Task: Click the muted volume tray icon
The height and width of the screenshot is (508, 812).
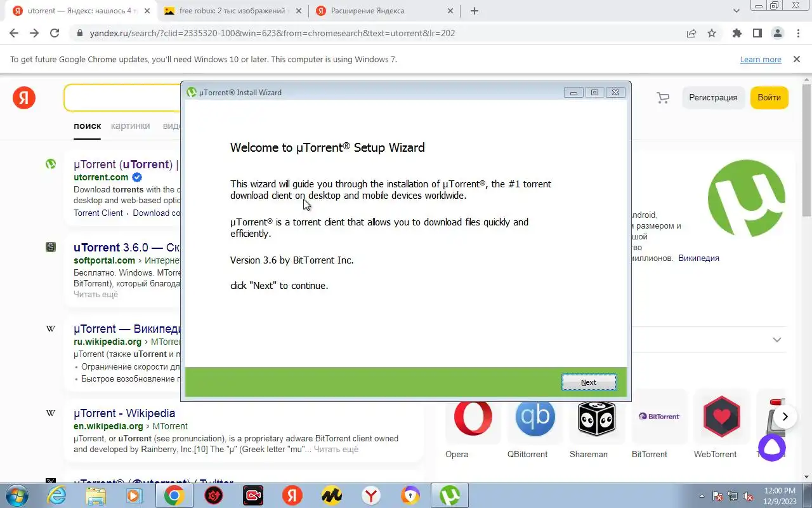Action: coord(749,496)
